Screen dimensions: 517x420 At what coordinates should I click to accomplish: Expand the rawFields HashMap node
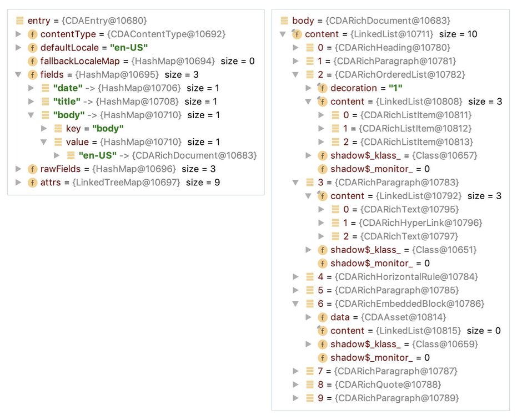(18, 169)
